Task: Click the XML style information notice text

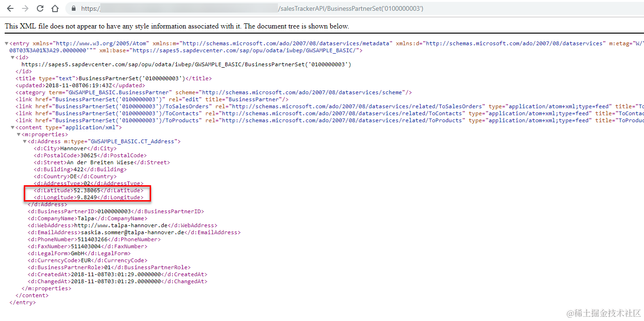Action: [x=177, y=26]
